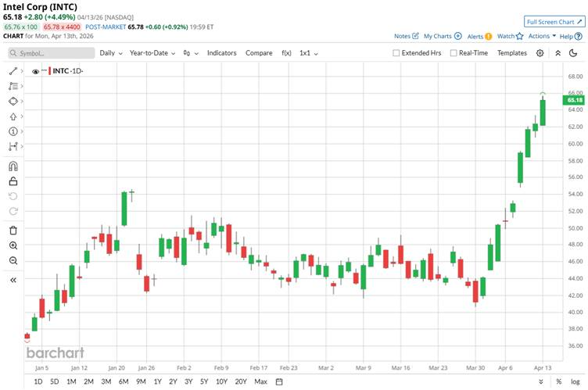Open chart settings gear
The height and width of the screenshot is (390, 588).
tap(540, 53)
